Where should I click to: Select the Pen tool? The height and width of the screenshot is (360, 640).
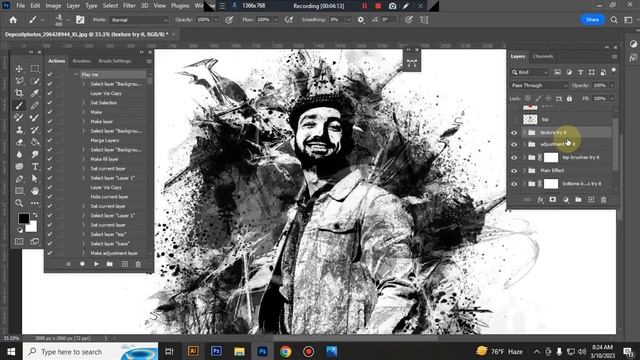19,179
